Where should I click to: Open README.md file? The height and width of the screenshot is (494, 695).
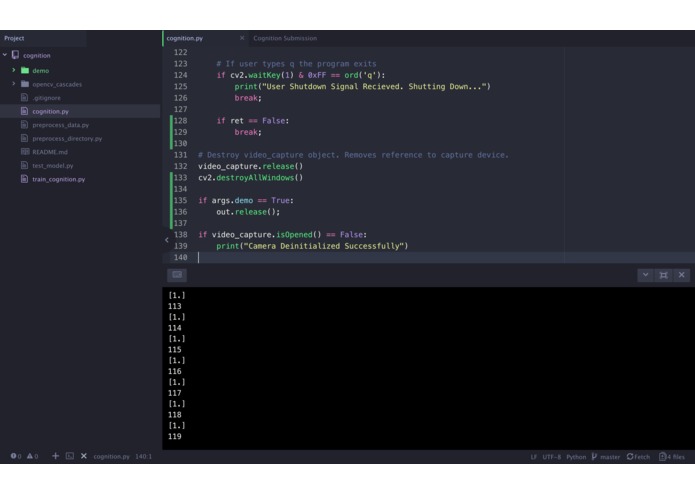tap(50, 152)
